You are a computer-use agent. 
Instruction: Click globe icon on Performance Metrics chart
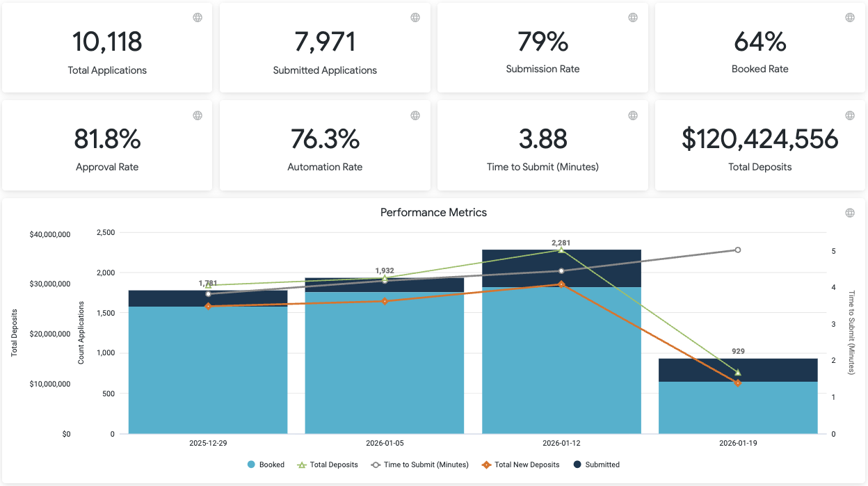click(850, 213)
